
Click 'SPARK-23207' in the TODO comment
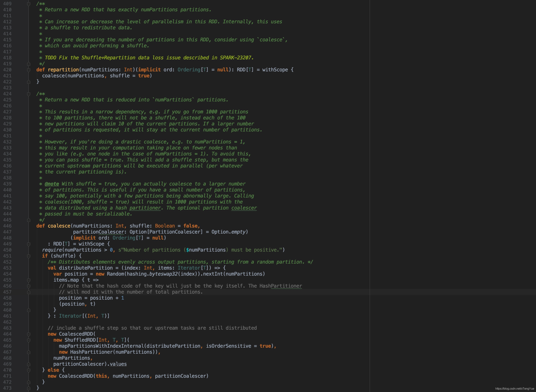(235, 58)
